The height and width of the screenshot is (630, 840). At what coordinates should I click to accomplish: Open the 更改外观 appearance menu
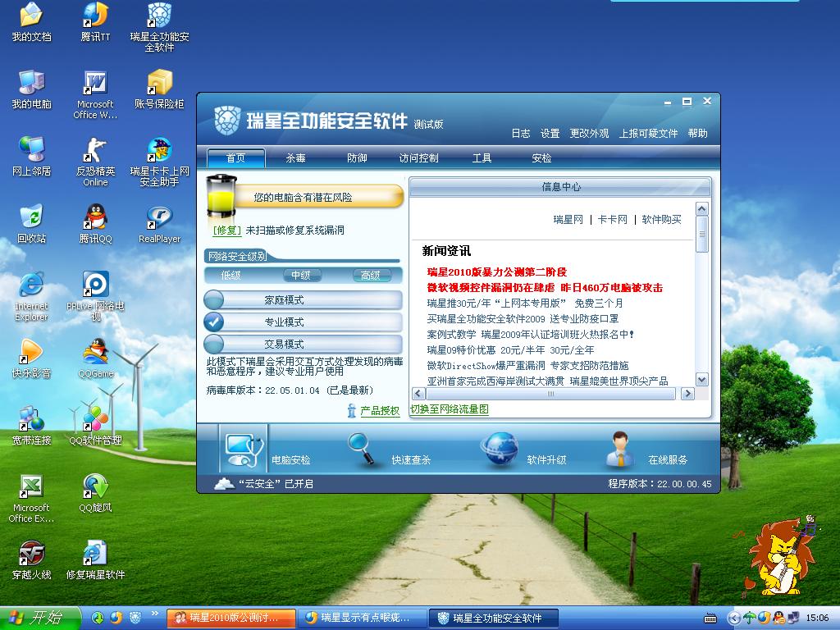(x=589, y=134)
